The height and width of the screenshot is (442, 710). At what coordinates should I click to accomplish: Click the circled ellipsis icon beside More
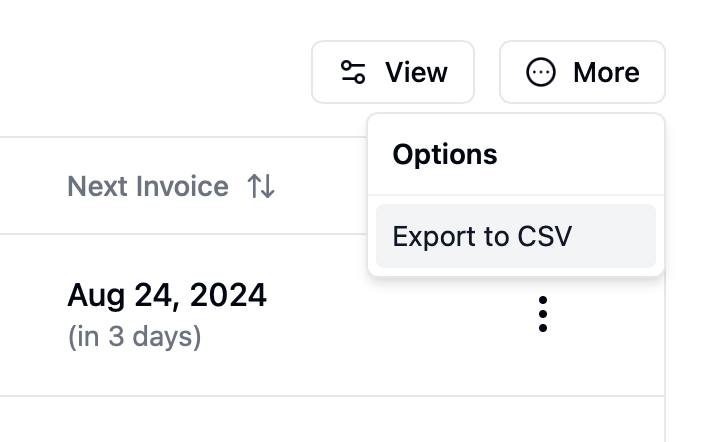pos(541,72)
